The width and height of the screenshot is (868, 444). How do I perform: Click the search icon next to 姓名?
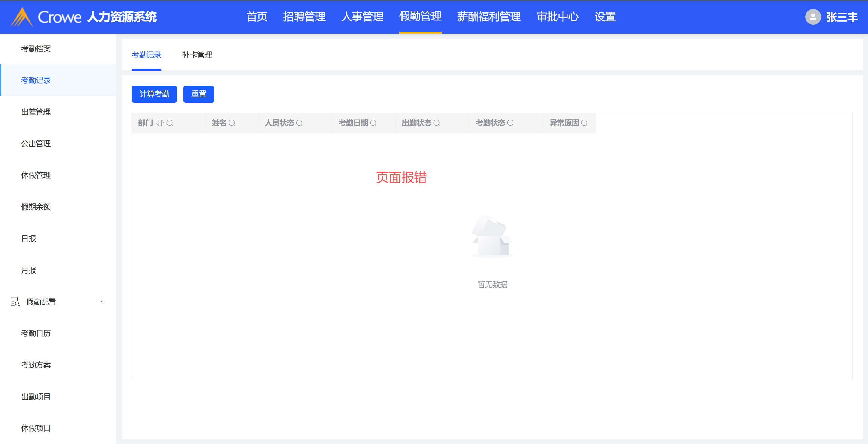tap(232, 123)
